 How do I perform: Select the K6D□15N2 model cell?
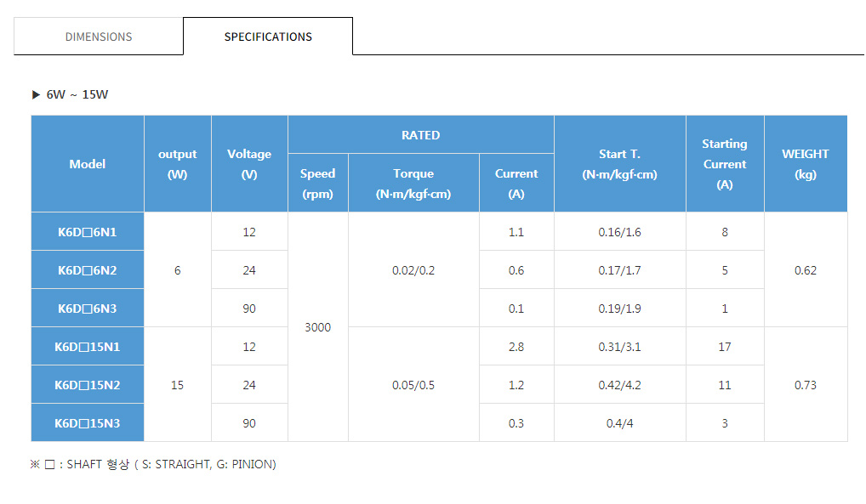pos(88,385)
